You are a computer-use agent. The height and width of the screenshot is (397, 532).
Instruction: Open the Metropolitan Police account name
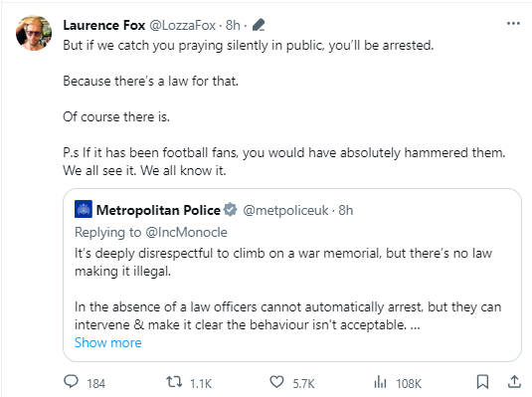pos(158,210)
